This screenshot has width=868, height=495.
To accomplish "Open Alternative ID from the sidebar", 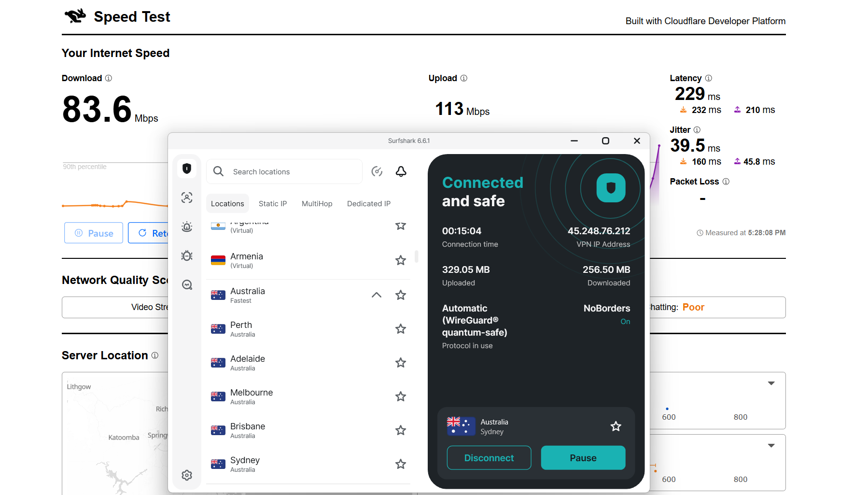I will point(187,198).
